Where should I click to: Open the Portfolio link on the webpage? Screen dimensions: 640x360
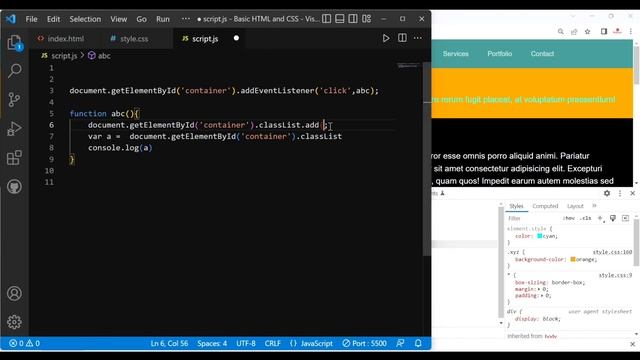[x=500, y=53]
